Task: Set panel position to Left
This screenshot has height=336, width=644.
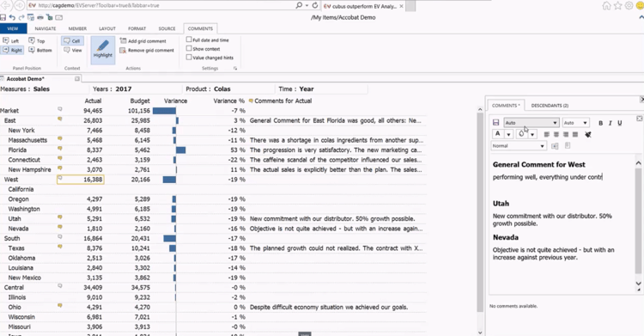Action: (x=11, y=40)
